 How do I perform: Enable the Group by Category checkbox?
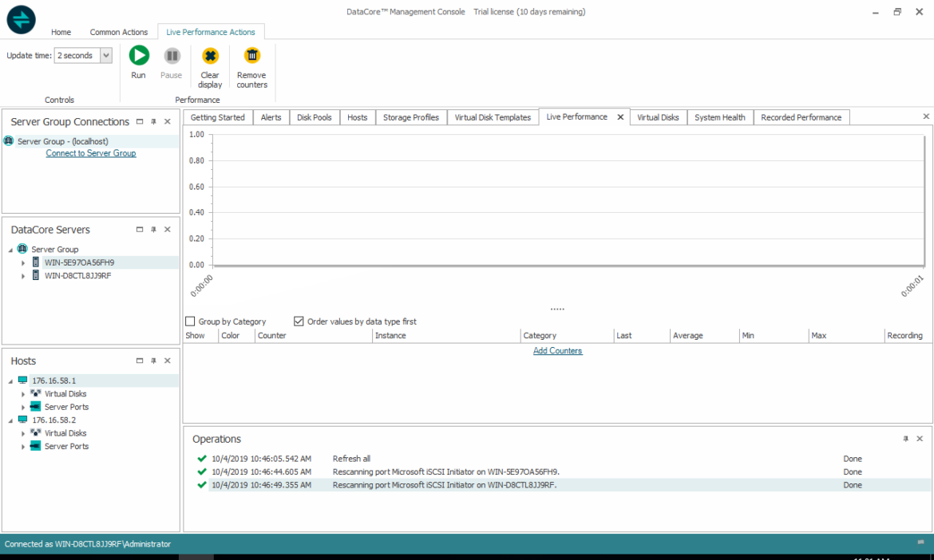tap(190, 321)
